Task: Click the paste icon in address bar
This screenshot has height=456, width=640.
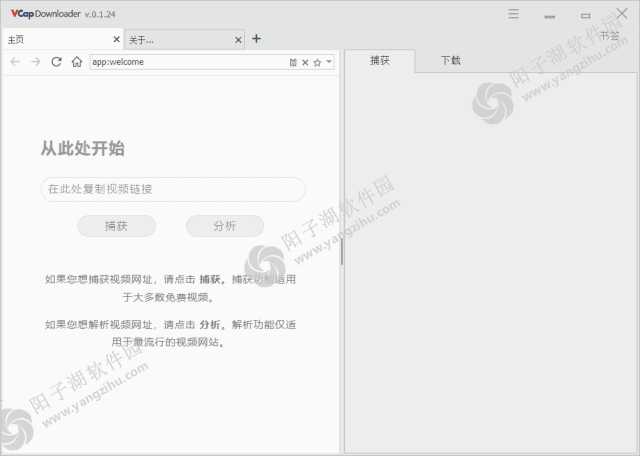Action: point(293,62)
